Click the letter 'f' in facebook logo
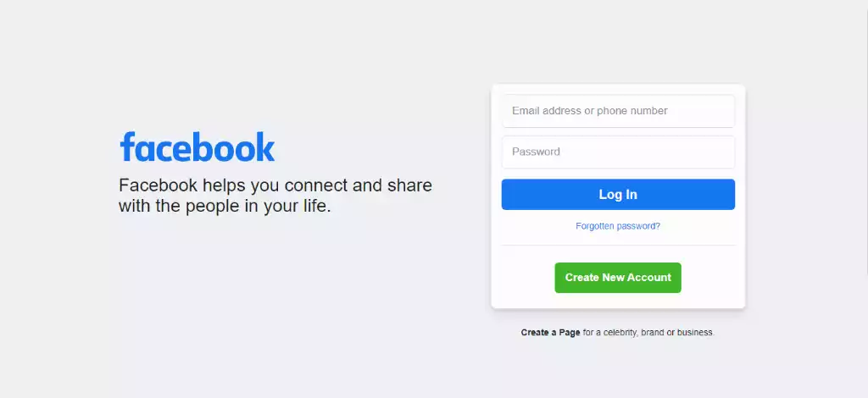 click(x=127, y=146)
